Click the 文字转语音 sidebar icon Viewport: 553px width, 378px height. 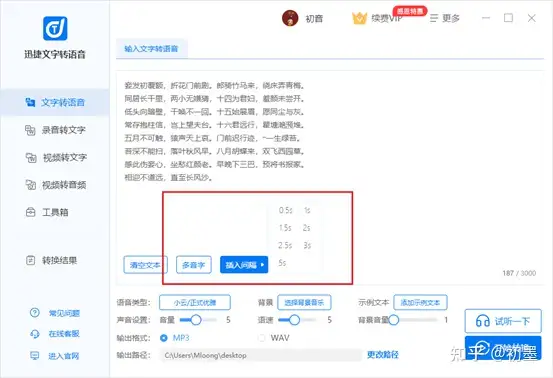point(30,102)
